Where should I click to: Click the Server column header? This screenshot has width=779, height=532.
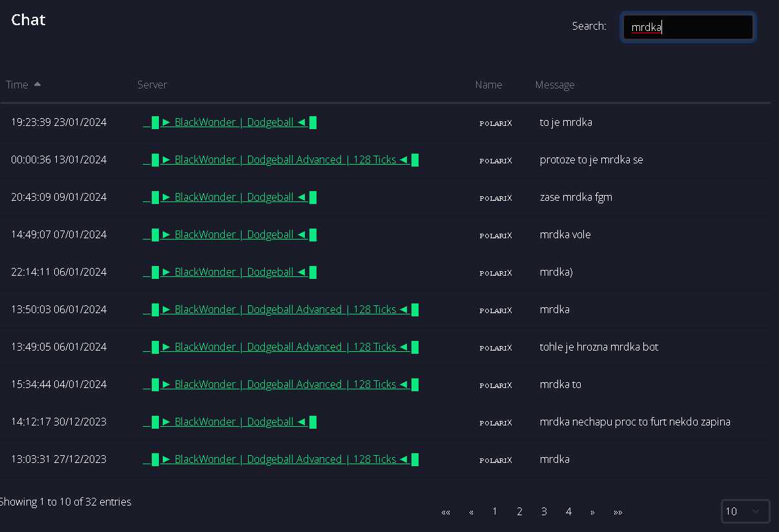click(152, 85)
